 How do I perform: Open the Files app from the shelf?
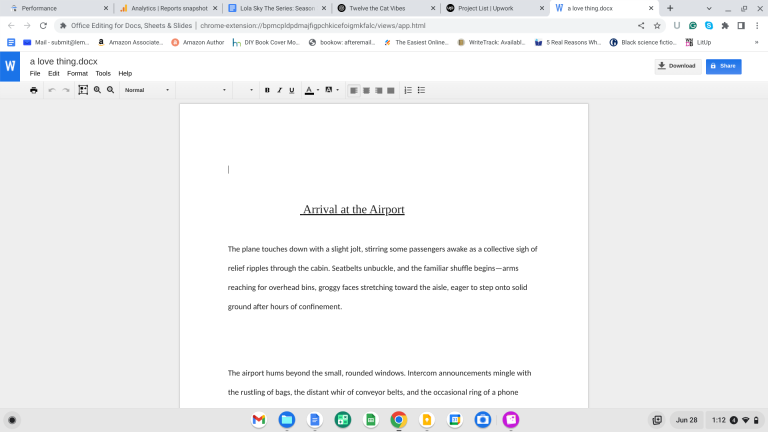pyautogui.click(x=287, y=420)
